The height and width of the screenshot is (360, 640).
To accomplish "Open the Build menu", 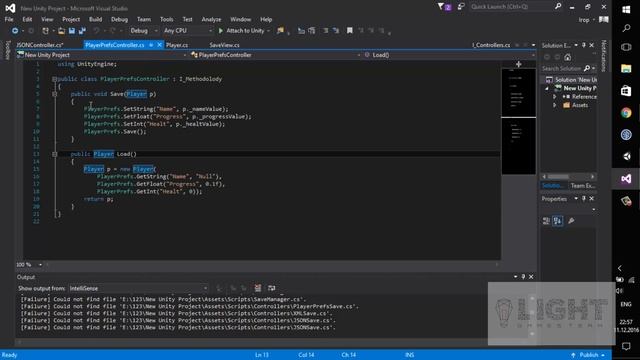I will pyautogui.click(x=96, y=19).
